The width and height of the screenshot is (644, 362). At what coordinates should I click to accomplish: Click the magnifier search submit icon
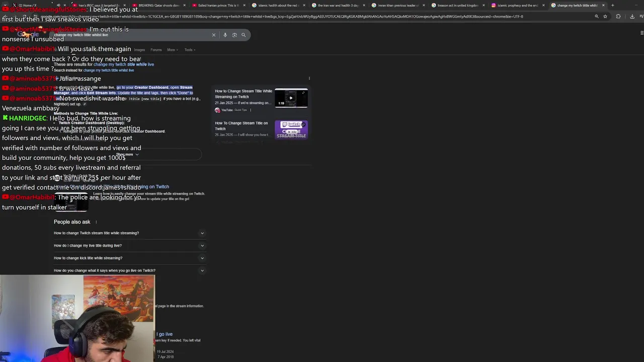point(244,35)
